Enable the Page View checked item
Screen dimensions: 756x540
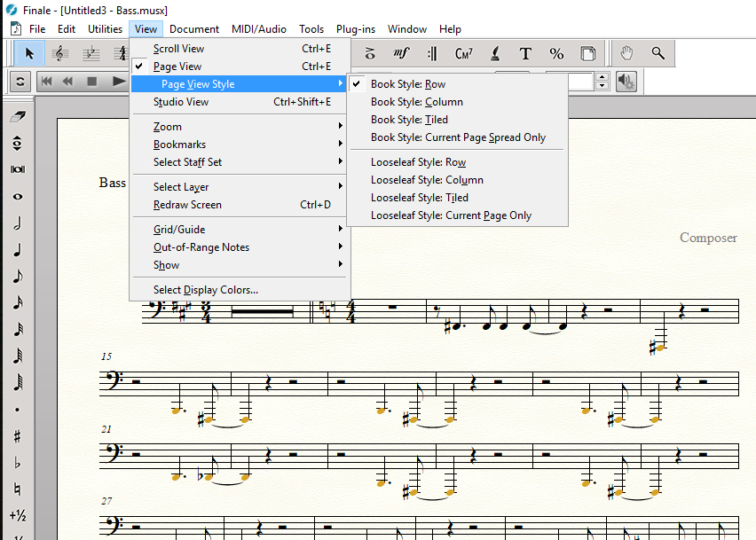pyautogui.click(x=177, y=67)
